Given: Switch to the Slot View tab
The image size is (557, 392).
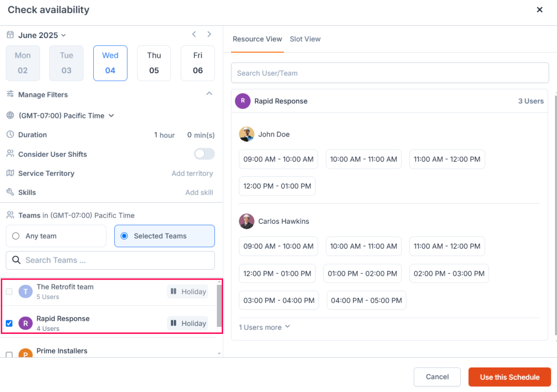Looking at the screenshot, I should [x=305, y=39].
